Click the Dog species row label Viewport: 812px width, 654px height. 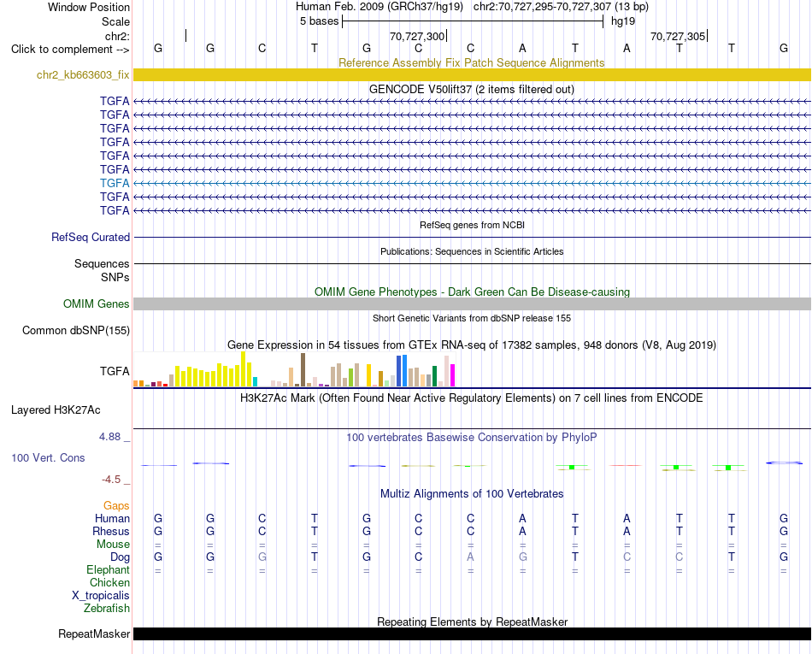(120, 557)
